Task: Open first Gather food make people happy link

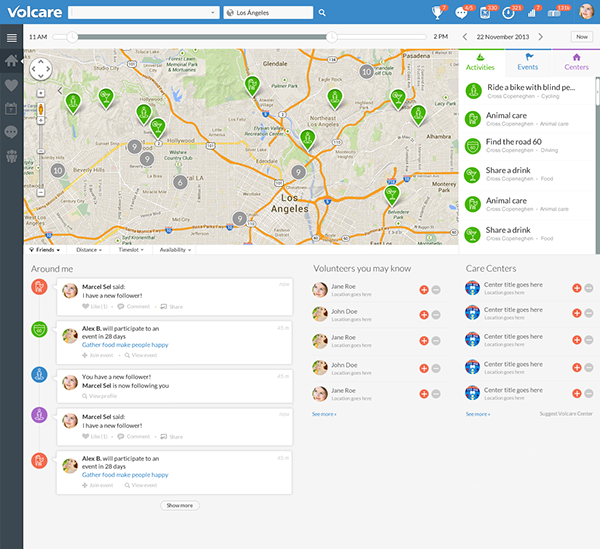Action: (x=125, y=345)
